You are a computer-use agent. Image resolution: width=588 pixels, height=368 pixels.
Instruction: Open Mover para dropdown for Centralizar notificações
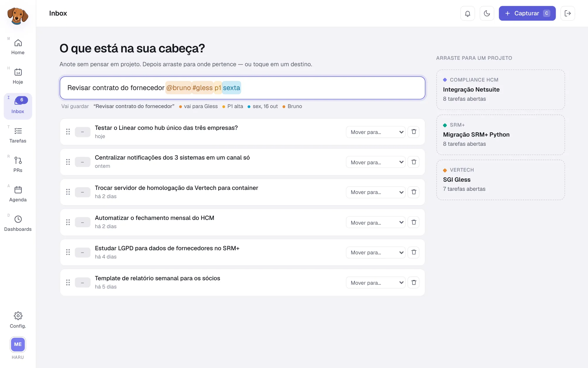point(376,162)
